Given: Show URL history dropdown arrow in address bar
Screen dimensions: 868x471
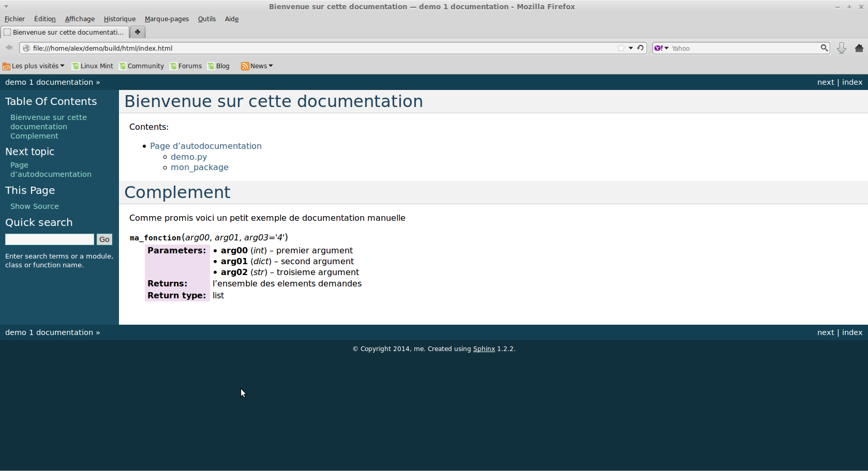Looking at the screenshot, I should click(x=631, y=48).
